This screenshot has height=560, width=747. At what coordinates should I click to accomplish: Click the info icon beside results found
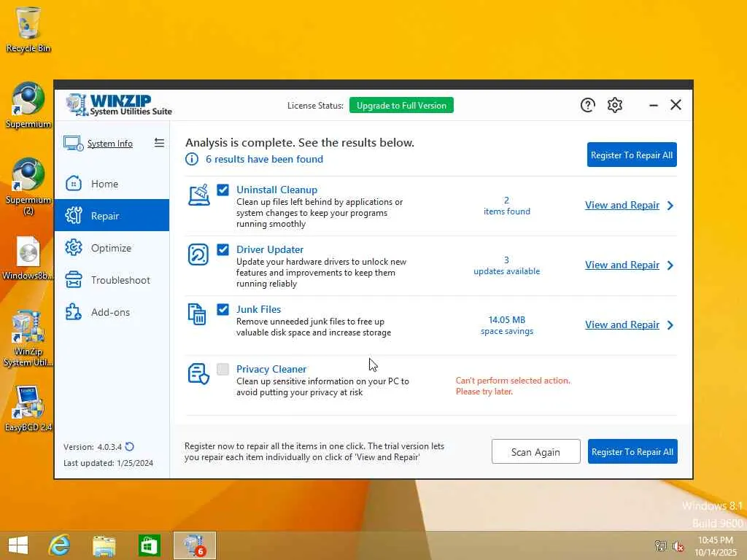192,159
